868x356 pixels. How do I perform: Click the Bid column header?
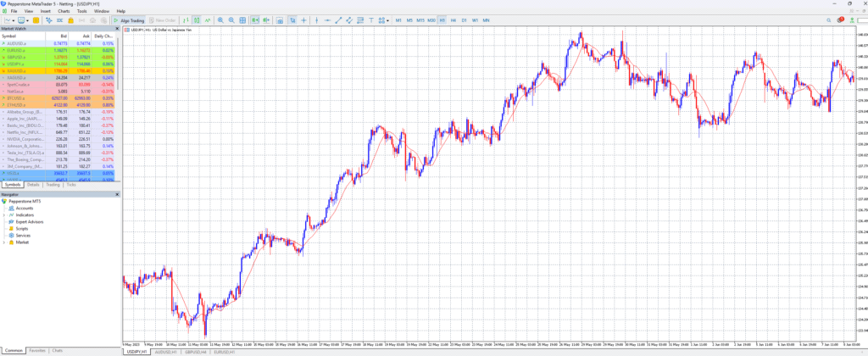pos(57,36)
